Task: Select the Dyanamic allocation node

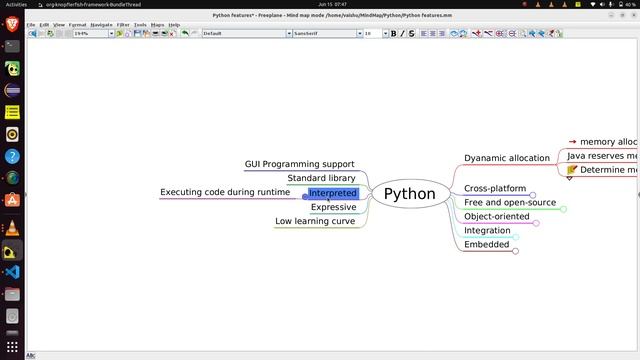Action: (x=507, y=158)
